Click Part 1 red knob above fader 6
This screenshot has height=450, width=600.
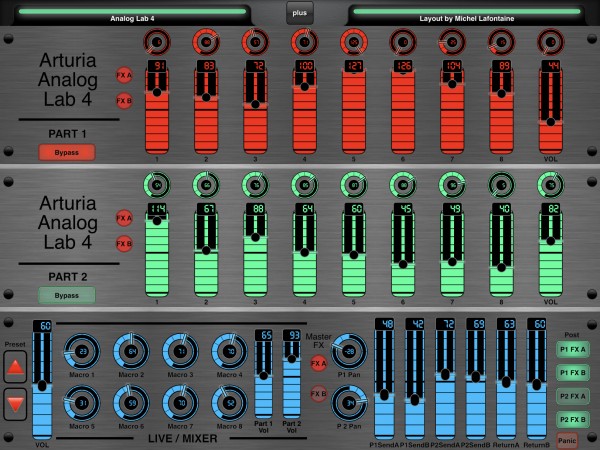pos(403,42)
